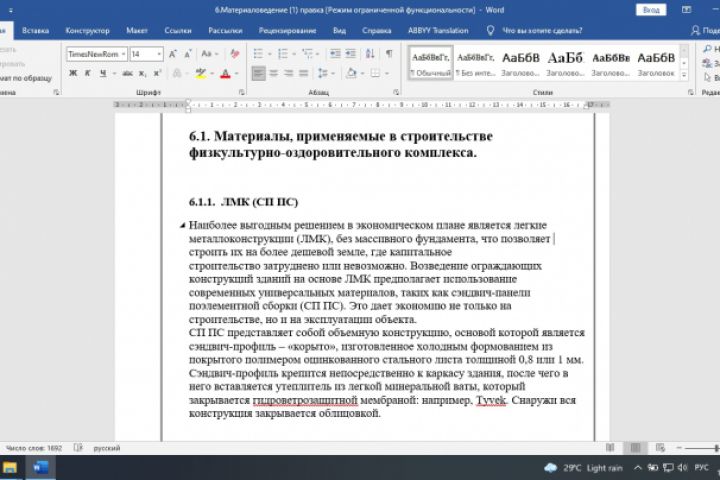This screenshot has height=480, width=720.
Task: Open the text effects tool
Action: coord(177,73)
